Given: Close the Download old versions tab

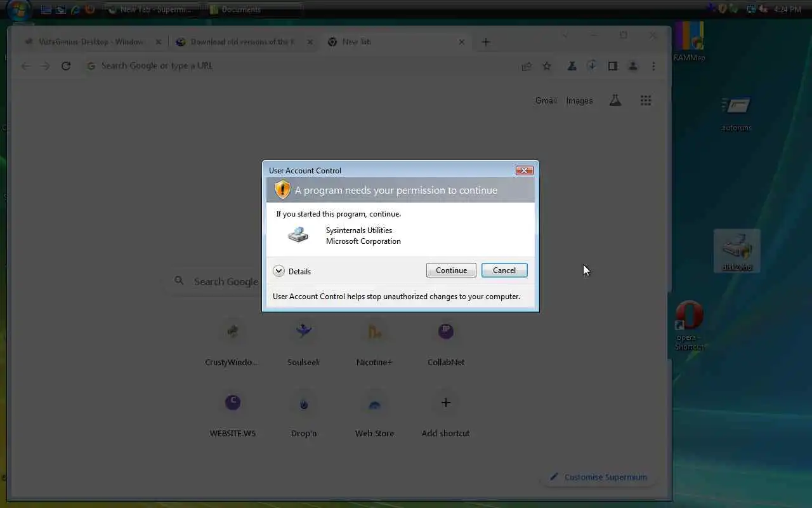Looking at the screenshot, I should point(310,42).
